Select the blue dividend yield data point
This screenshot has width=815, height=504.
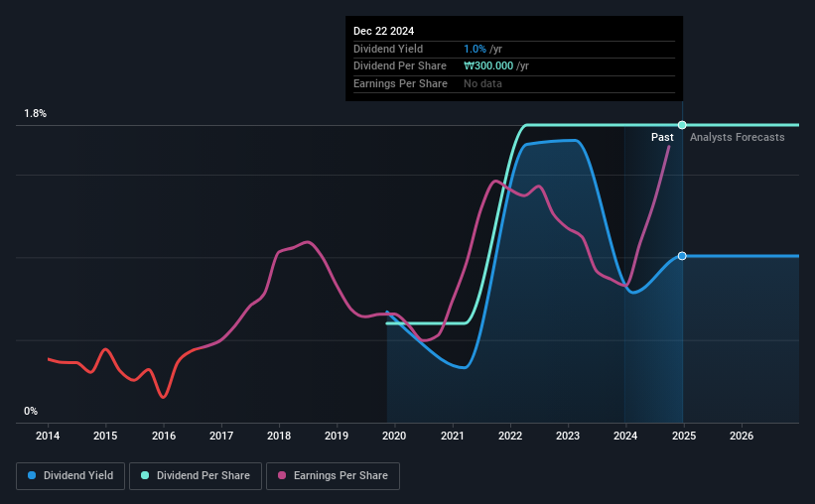682,256
